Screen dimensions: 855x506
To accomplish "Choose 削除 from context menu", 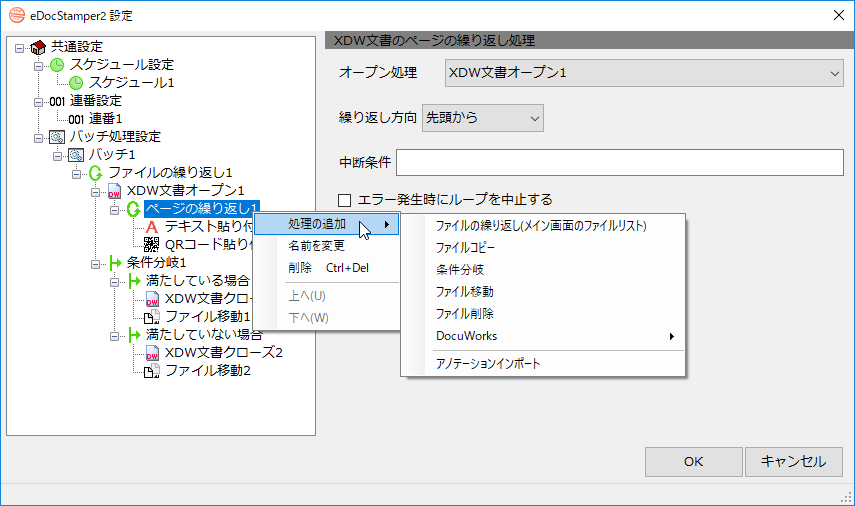I will point(327,268).
